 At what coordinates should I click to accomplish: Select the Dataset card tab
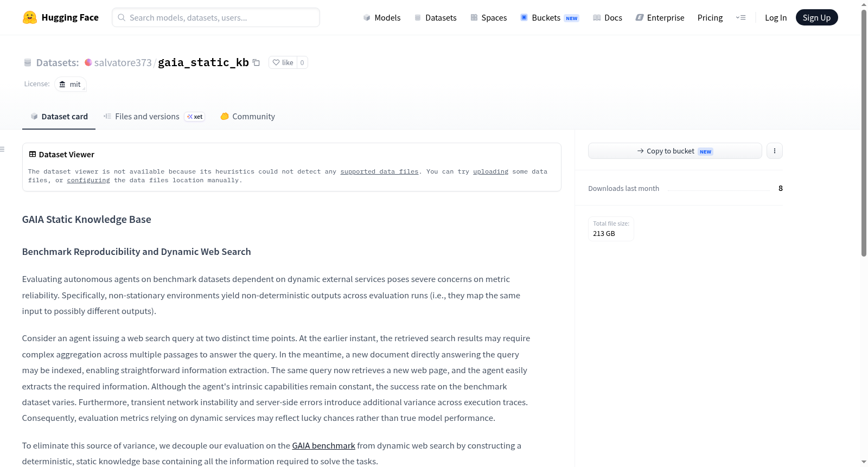[x=59, y=117]
